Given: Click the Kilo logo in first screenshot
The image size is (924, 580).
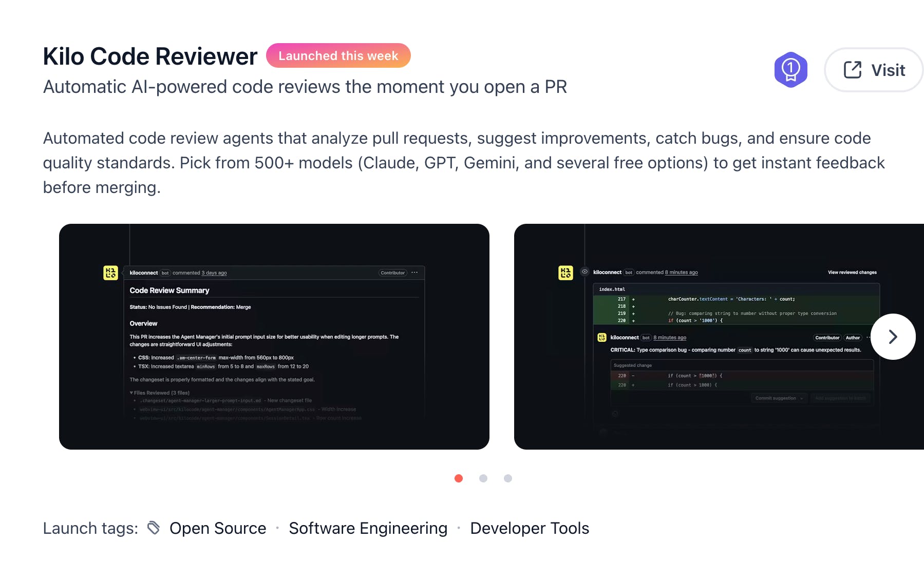Looking at the screenshot, I should (110, 273).
